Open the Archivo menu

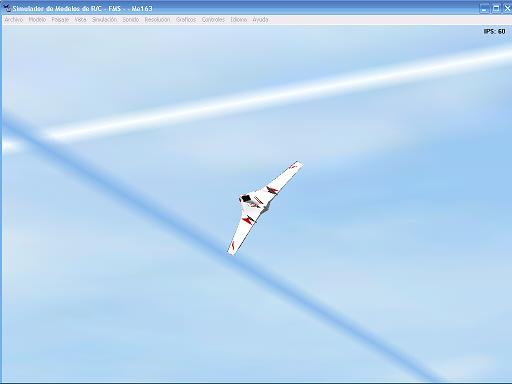(x=14, y=20)
